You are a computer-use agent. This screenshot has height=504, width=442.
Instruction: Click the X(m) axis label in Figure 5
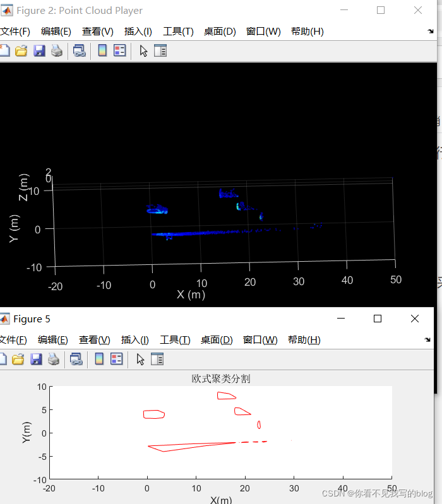click(220, 500)
